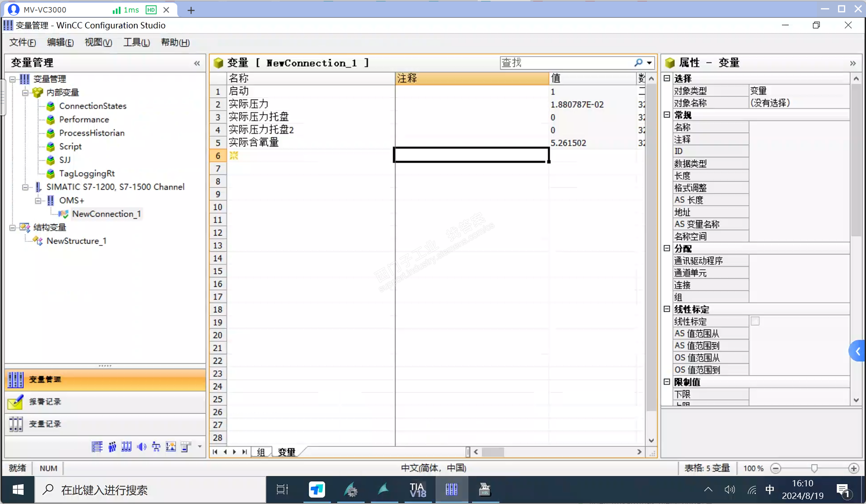The image size is (866, 504).
Task: Click the zoom slider handle in status bar
Action: (814, 468)
